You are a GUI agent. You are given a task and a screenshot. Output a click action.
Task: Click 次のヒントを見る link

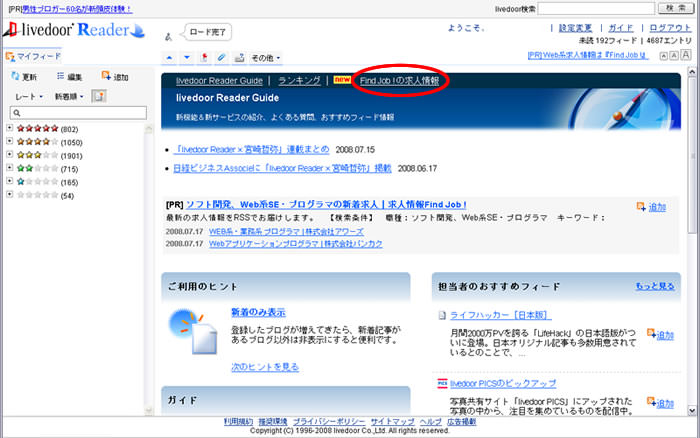265,367
